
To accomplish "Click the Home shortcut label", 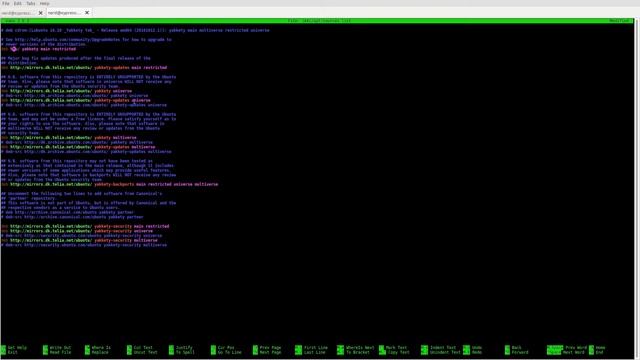I will coord(600,347).
